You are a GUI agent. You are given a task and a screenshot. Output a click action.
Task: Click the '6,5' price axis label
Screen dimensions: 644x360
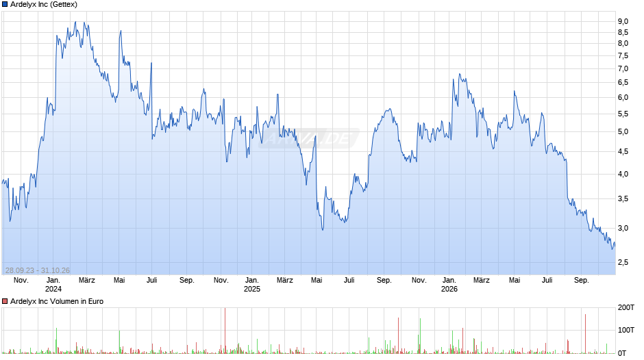pos(623,83)
